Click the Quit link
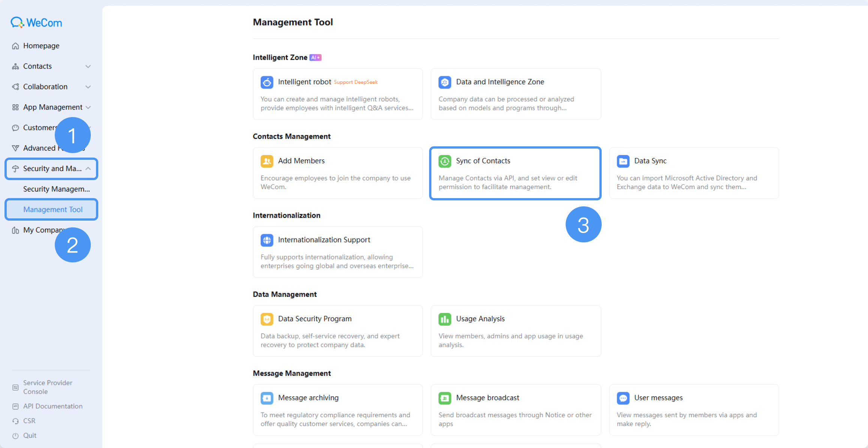868x448 pixels. pyautogui.click(x=30, y=436)
